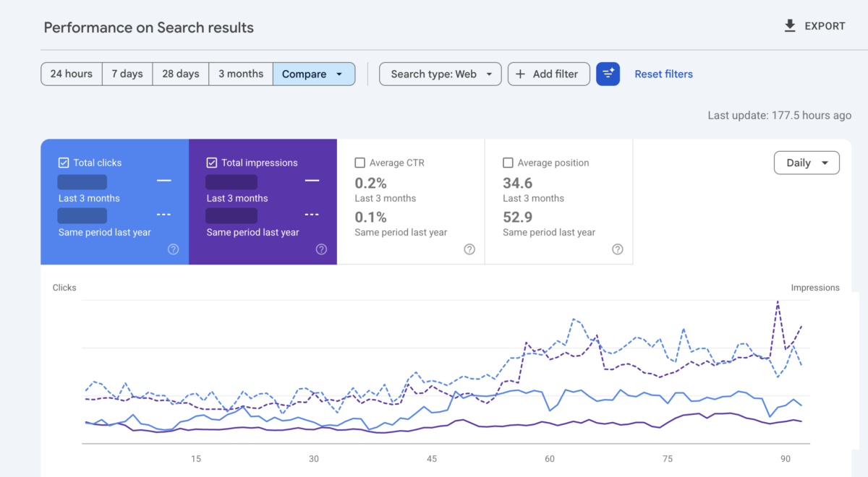Click the 45 tick on chart x-axis
868x477 pixels.
(432, 459)
